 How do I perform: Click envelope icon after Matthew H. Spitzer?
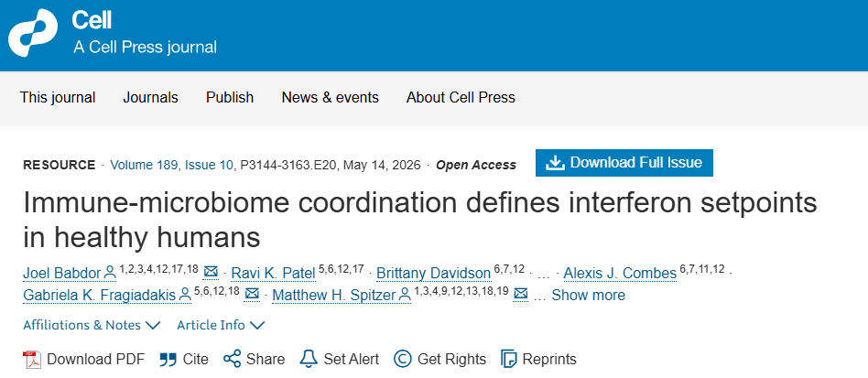click(x=520, y=294)
